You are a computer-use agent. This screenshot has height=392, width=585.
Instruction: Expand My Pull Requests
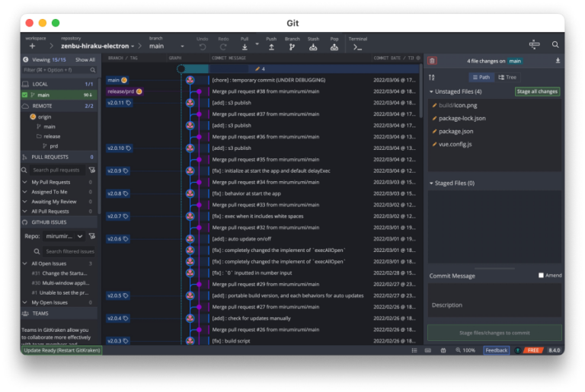[24, 182]
